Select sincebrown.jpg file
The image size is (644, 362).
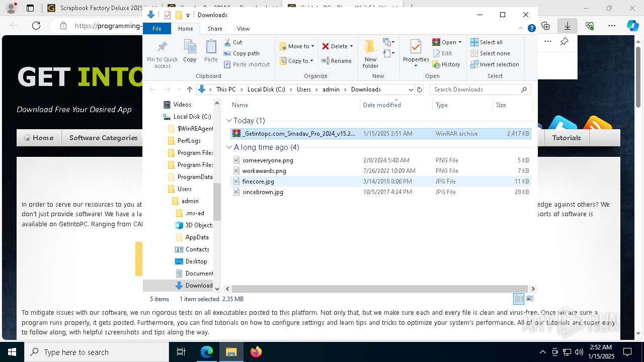(380, 192)
